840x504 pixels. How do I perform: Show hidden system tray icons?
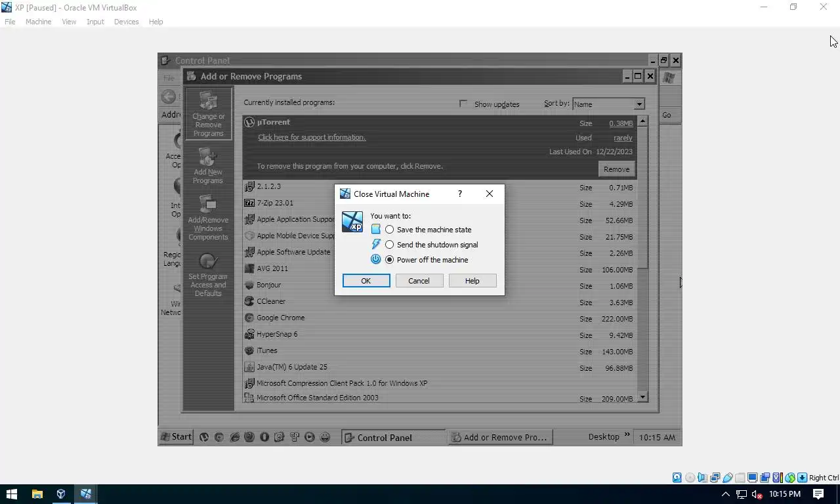(725, 494)
